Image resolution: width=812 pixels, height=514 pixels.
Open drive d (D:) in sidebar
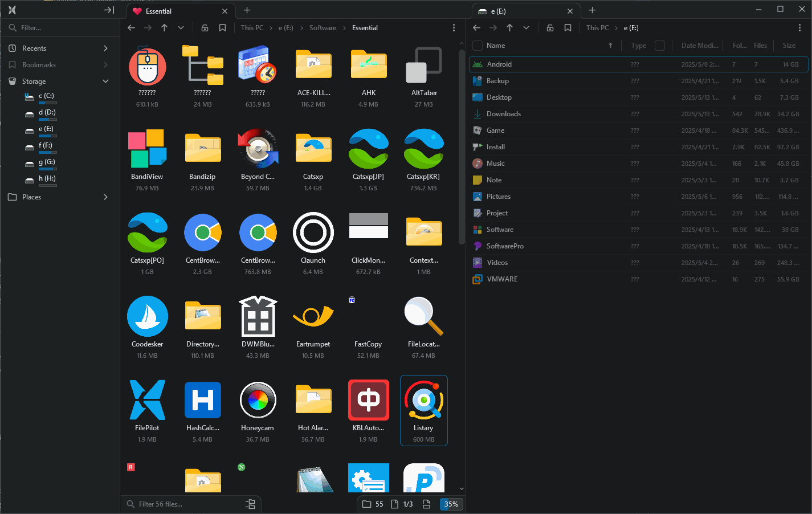click(x=47, y=113)
